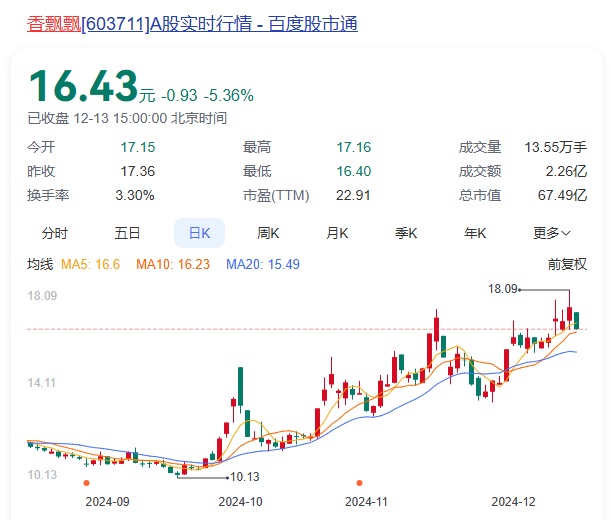611x520 pixels.
Task: Switch to the 年K chart tab
Action: (475, 233)
